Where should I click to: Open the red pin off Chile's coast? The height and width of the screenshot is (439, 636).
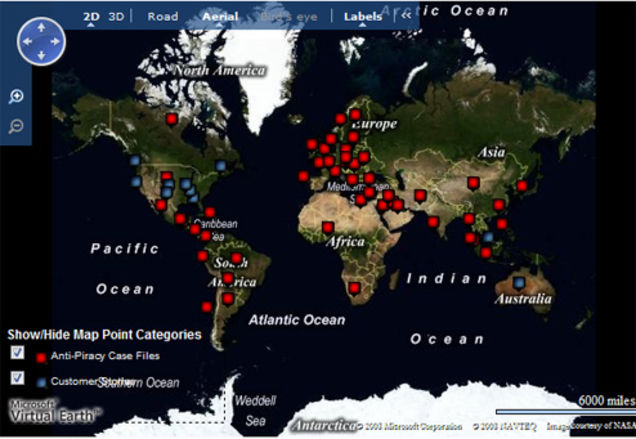pos(207,307)
